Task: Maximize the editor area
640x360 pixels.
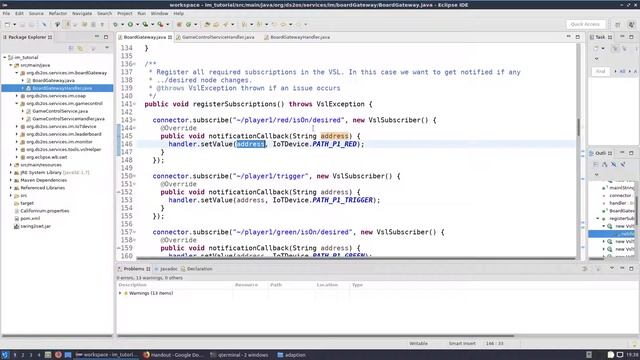Action: point(578,37)
